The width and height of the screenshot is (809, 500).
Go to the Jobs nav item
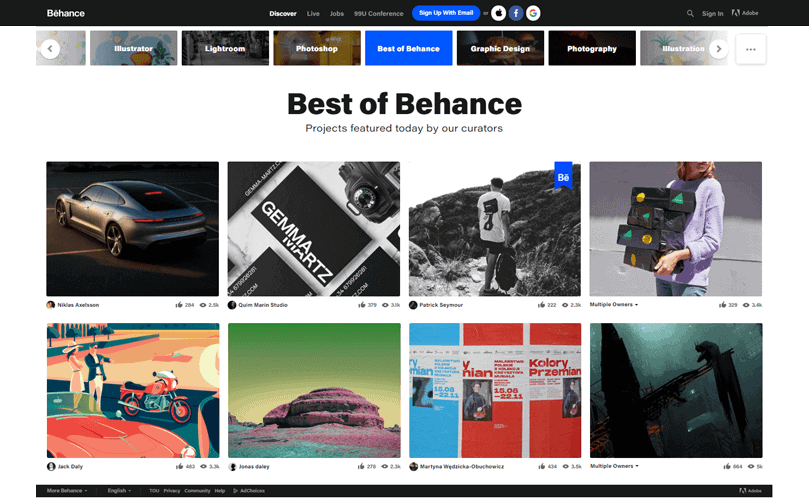[337, 13]
